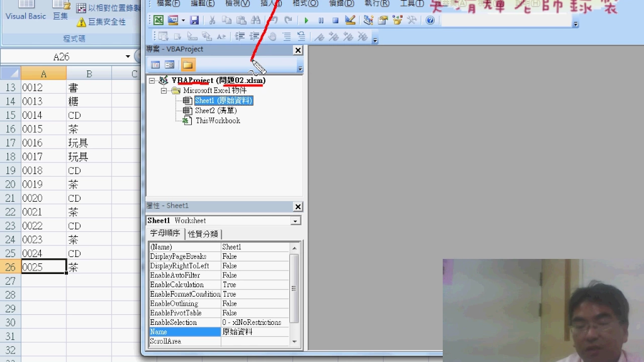644x362 pixels.
Task: Open the Toolbox icon
Action: (x=412, y=20)
